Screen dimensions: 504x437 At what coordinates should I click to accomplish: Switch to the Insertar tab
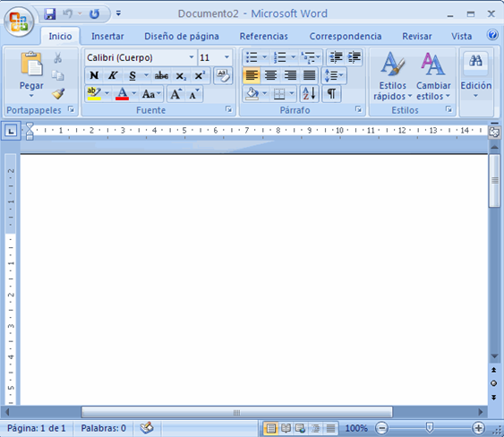pos(107,36)
